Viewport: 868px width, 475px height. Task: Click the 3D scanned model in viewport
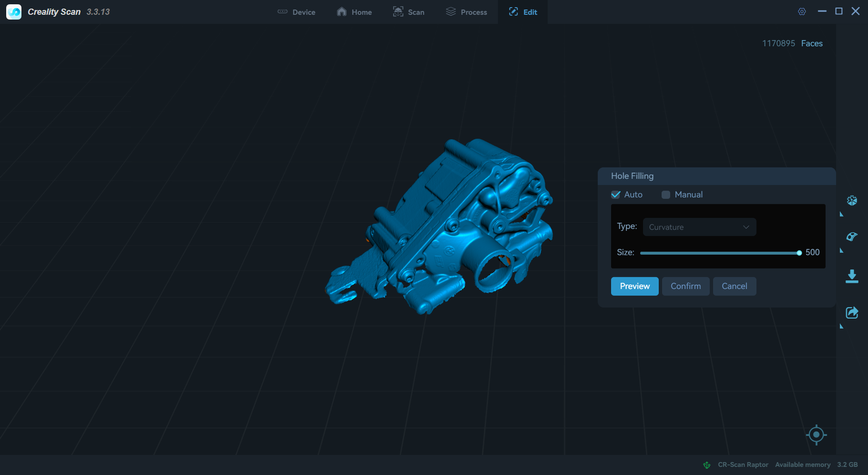click(439, 227)
